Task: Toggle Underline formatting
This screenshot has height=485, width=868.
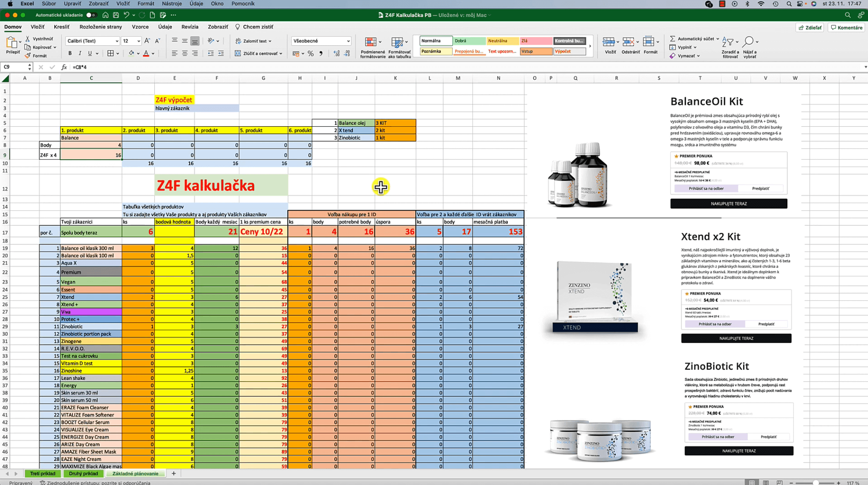Action: 90,53
